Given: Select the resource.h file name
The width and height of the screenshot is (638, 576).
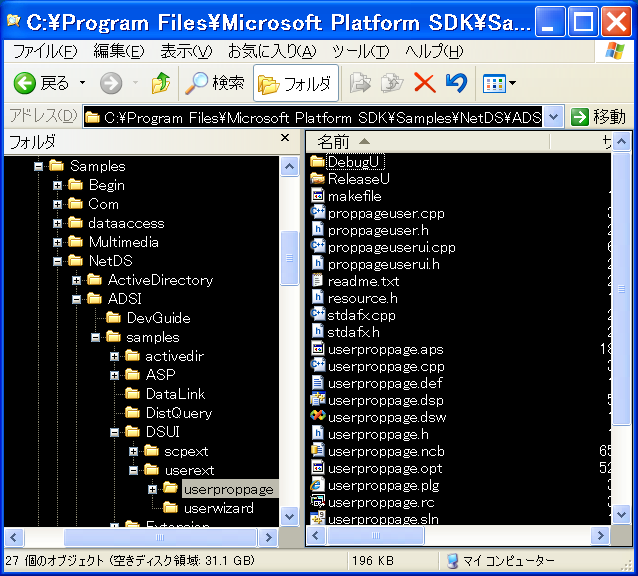Looking at the screenshot, I should (x=363, y=298).
